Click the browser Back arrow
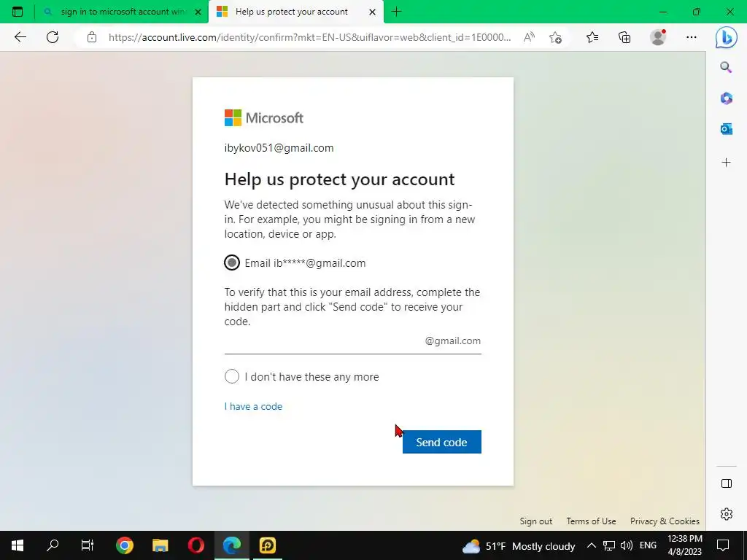Image resolution: width=747 pixels, height=560 pixels. [20, 37]
